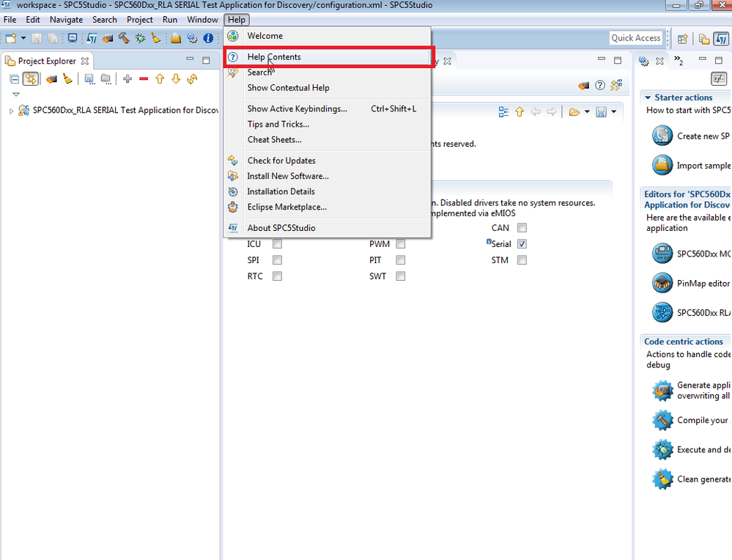Enable the SPI driver checkbox

pyautogui.click(x=277, y=260)
